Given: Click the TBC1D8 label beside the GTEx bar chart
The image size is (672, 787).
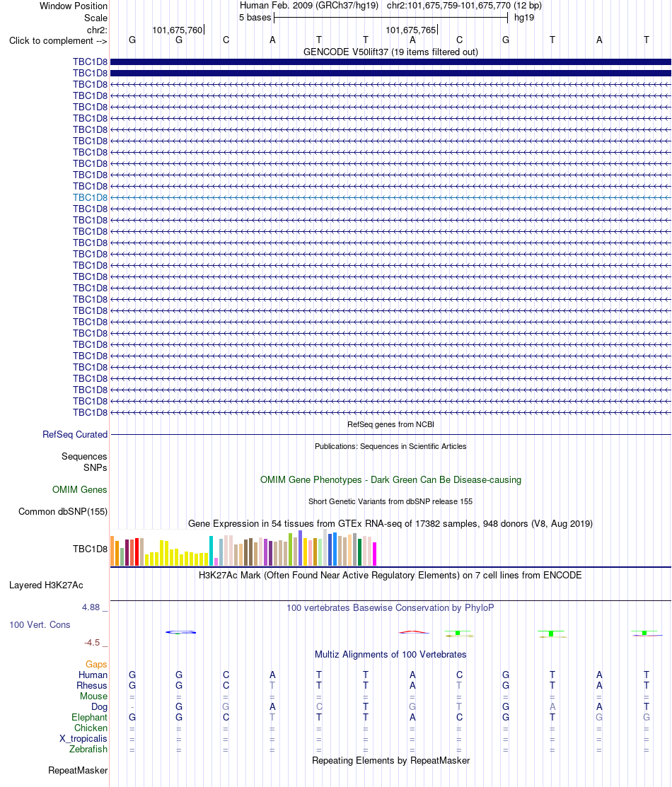Looking at the screenshot, I should coord(90,549).
